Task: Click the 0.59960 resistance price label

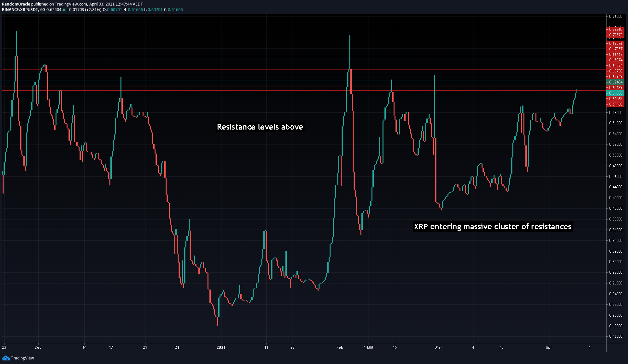Action: 615,104
